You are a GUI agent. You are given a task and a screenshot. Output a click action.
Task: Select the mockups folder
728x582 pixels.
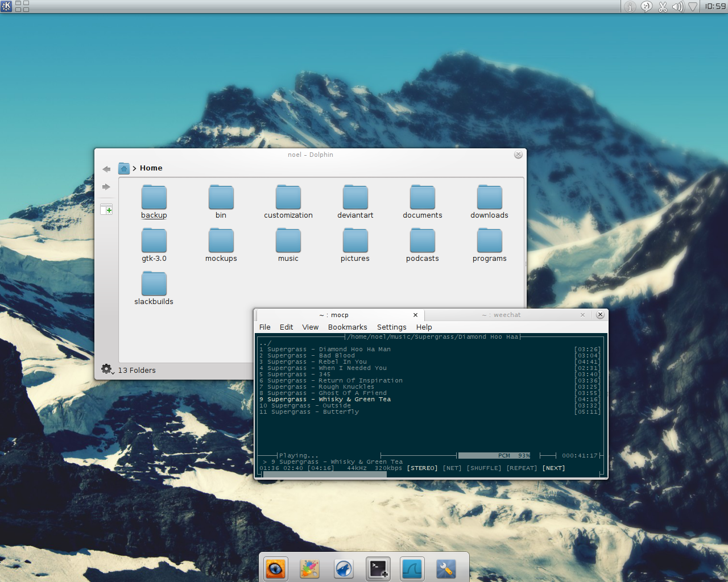pos(221,246)
